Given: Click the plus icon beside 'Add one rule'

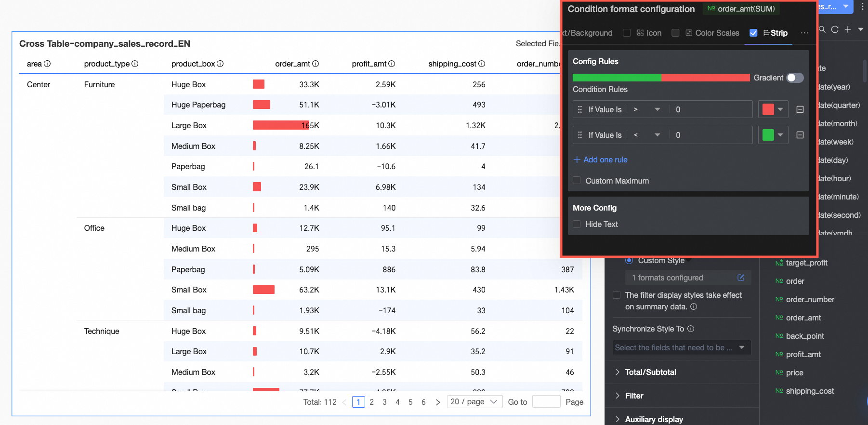Looking at the screenshot, I should point(577,159).
